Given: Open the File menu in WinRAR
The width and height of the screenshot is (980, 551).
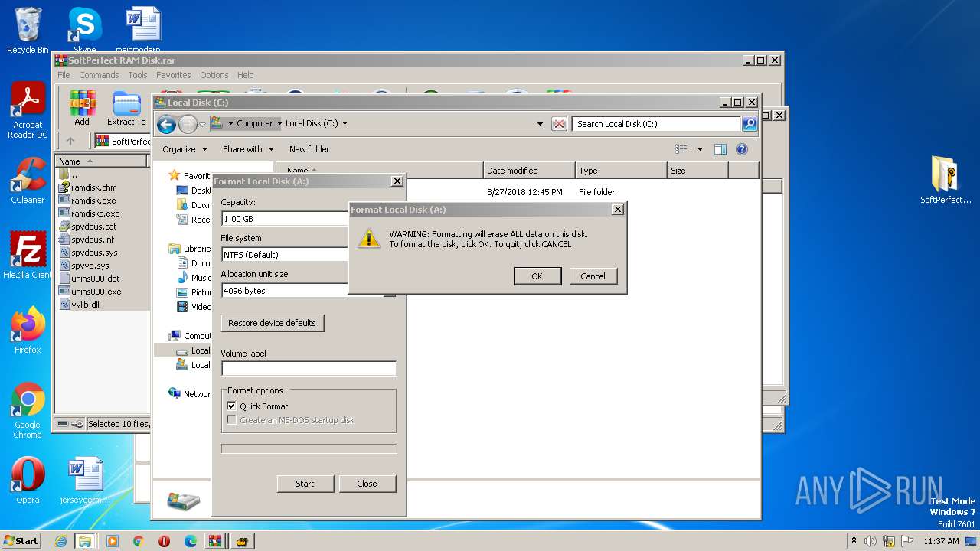Looking at the screenshot, I should click(x=64, y=75).
